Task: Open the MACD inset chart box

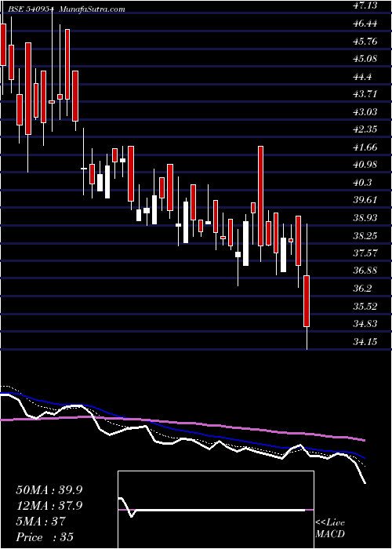Action: (x=216, y=510)
